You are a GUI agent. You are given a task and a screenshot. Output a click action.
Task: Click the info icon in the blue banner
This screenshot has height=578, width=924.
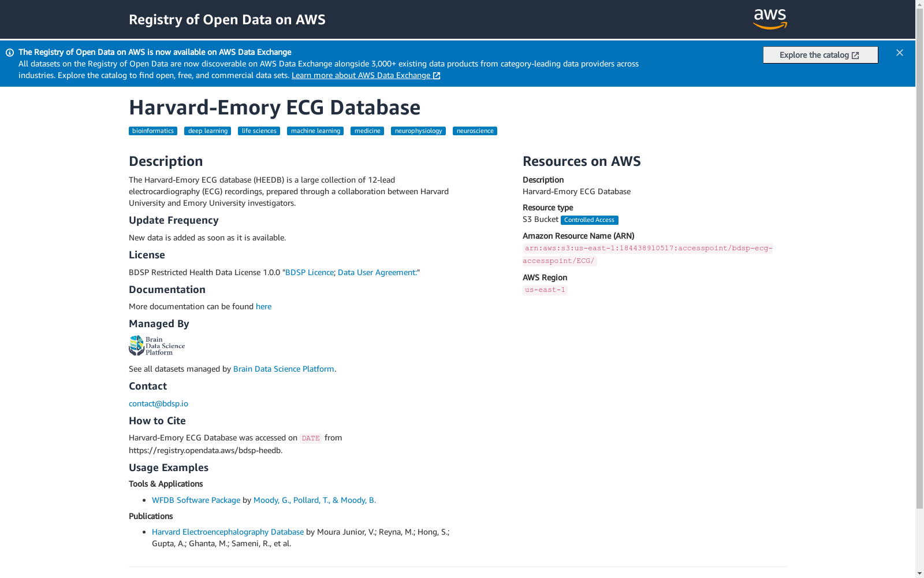(x=10, y=53)
